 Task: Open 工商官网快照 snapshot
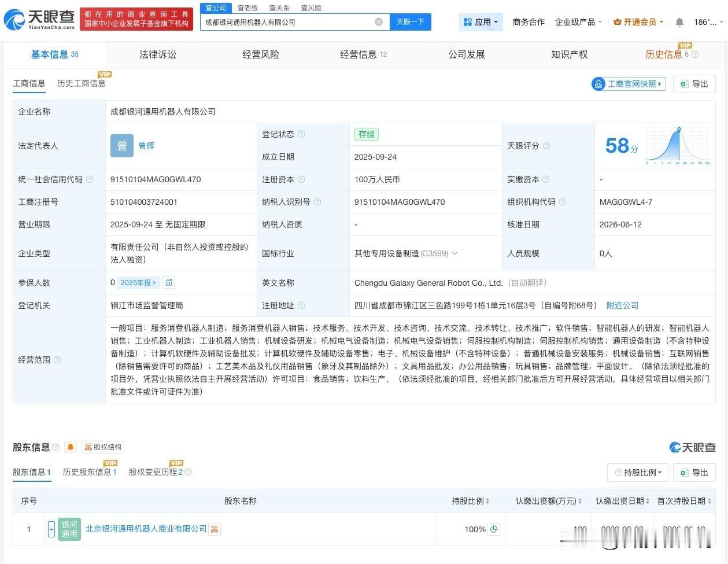(629, 84)
